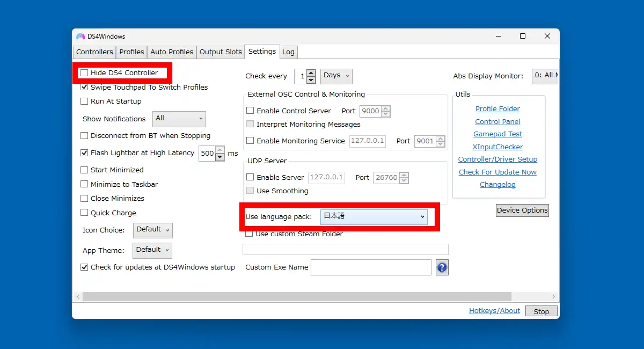
Task: Maximize the DS4Windows window
Action: (x=522, y=37)
